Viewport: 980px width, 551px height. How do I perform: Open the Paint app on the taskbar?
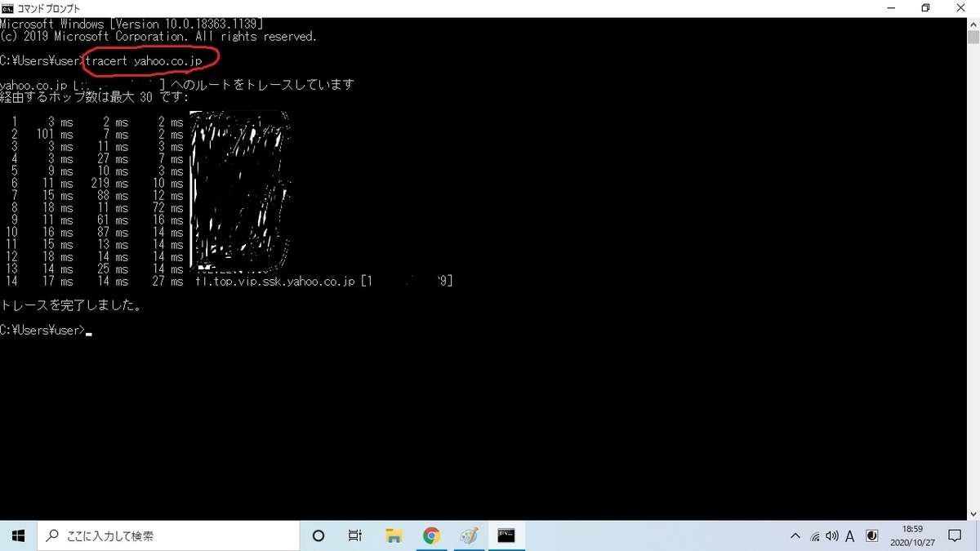coord(469,536)
